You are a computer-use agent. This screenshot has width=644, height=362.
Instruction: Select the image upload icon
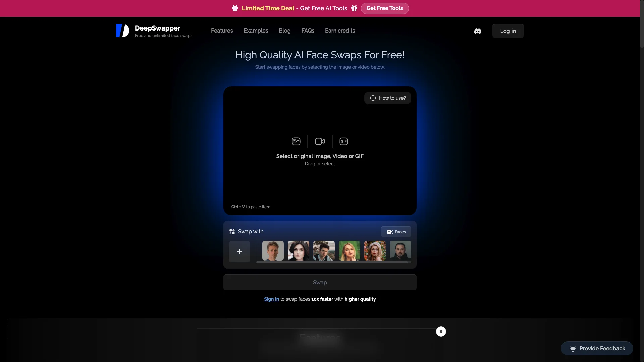pyautogui.click(x=296, y=141)
